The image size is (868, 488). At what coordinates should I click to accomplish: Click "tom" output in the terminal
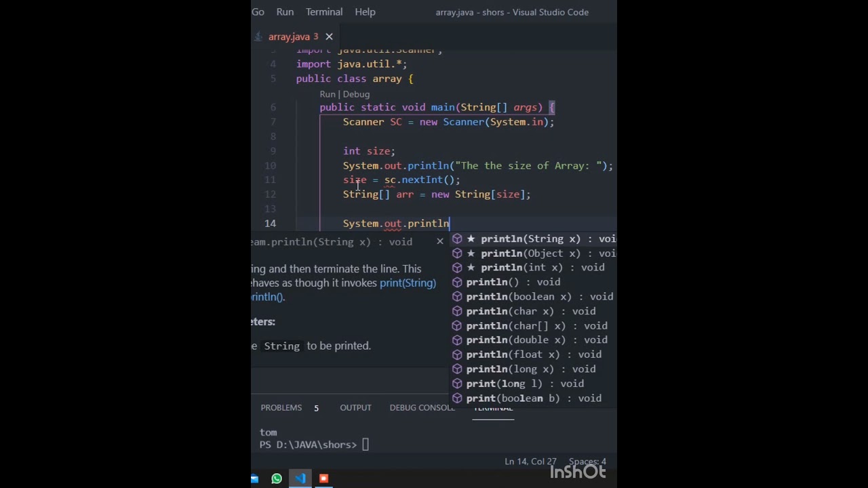coord(268,432)
